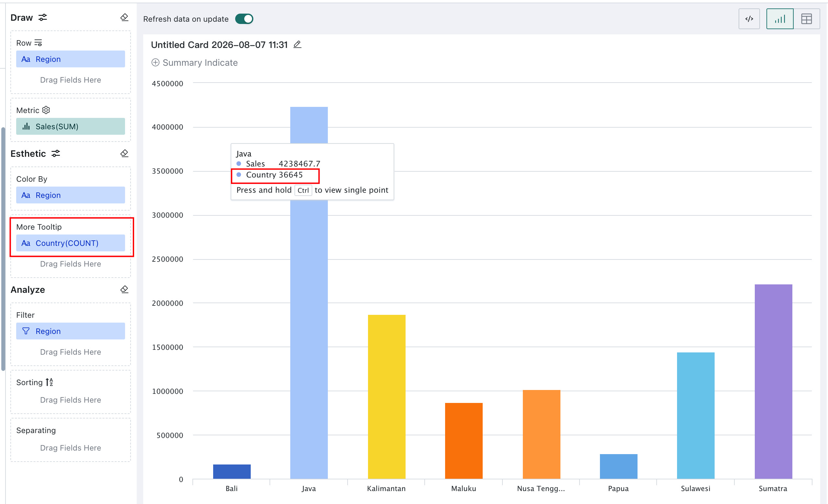Edit card title with pencil icon
Image resolution: width=828 pixels, height=504 pixels.
point(297,44)
